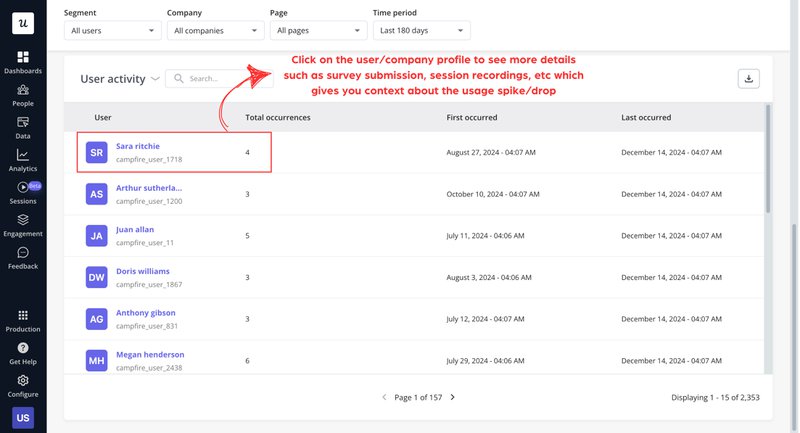Open Sara ritchie's profile

click(x=138, y=146)
